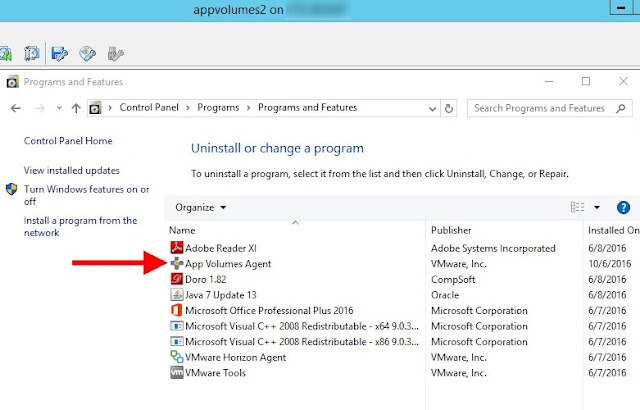Select the Doro 1.82 icon
The height and width of the screenshot is (410, 640).
point(176,279)
